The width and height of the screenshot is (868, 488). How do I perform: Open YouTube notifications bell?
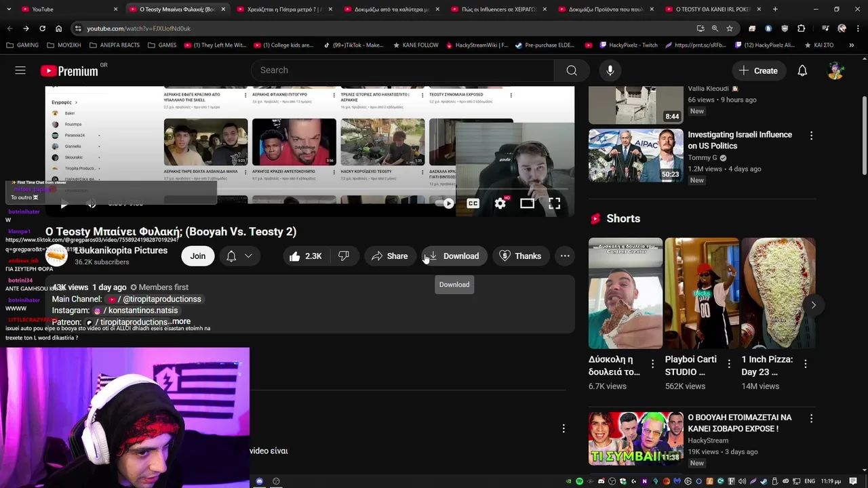point(802,70)
